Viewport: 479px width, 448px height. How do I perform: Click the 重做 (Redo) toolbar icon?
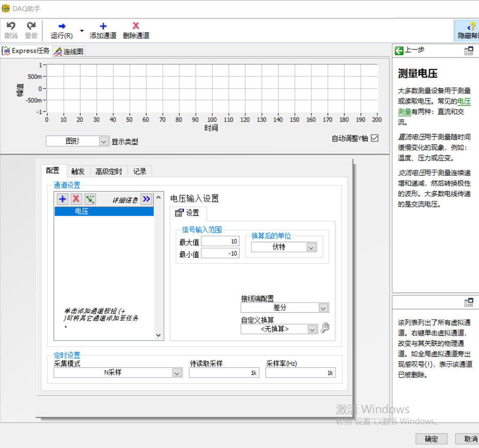(x=31, y=26)
